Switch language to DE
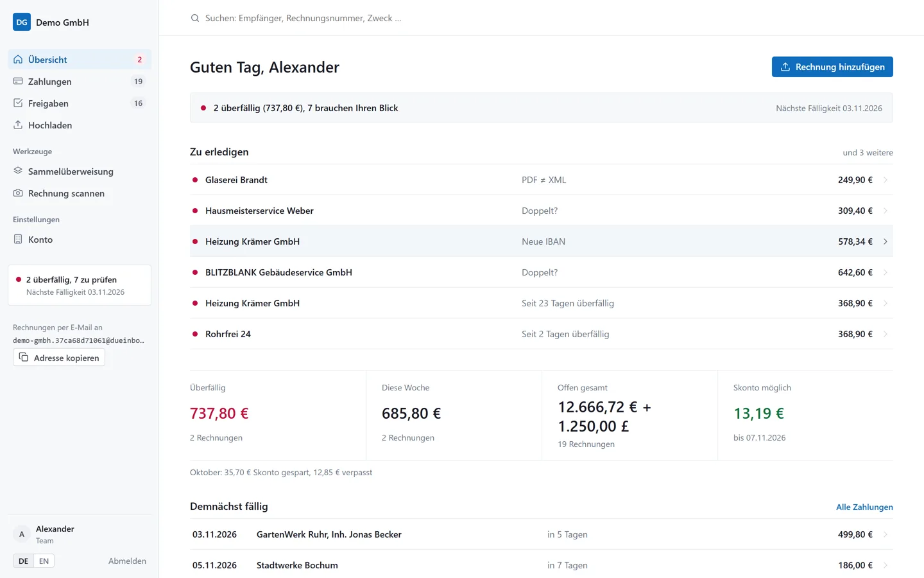This screenshot has height=578, width=924. tap(23, 561)
